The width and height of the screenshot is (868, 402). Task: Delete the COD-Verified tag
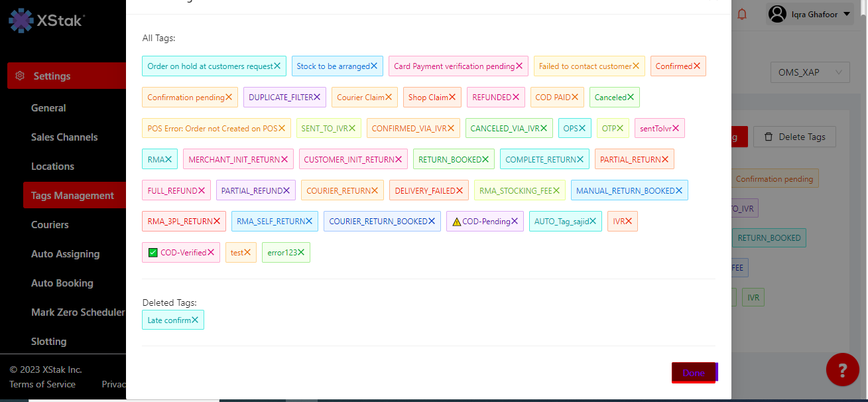pos(211,253)
